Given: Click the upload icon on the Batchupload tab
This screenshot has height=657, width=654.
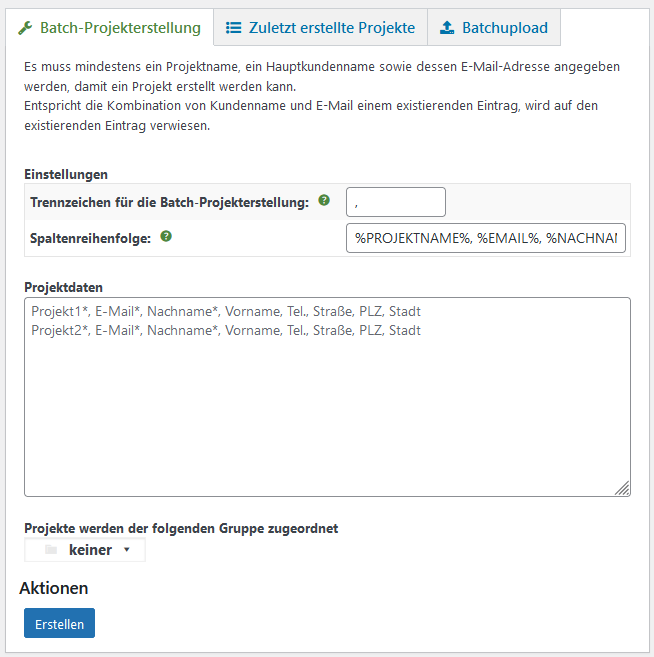Looking at the screenshot, I should [447, 28].
